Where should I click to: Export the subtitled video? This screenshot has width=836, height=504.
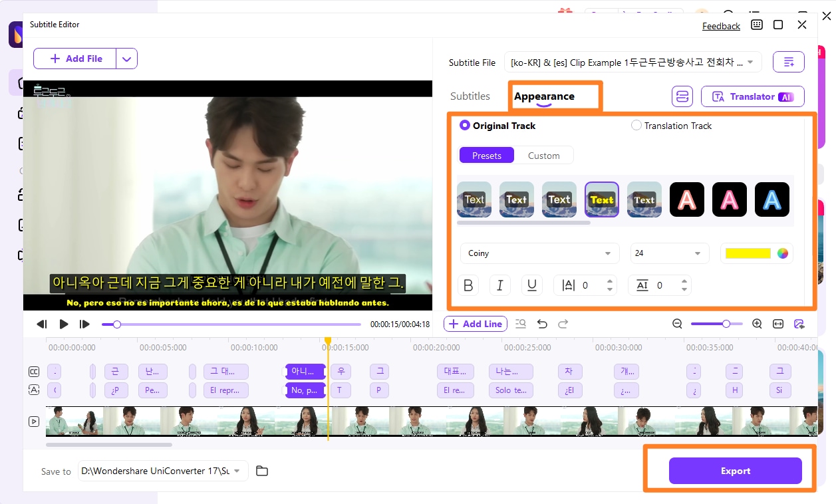[735, 471]
